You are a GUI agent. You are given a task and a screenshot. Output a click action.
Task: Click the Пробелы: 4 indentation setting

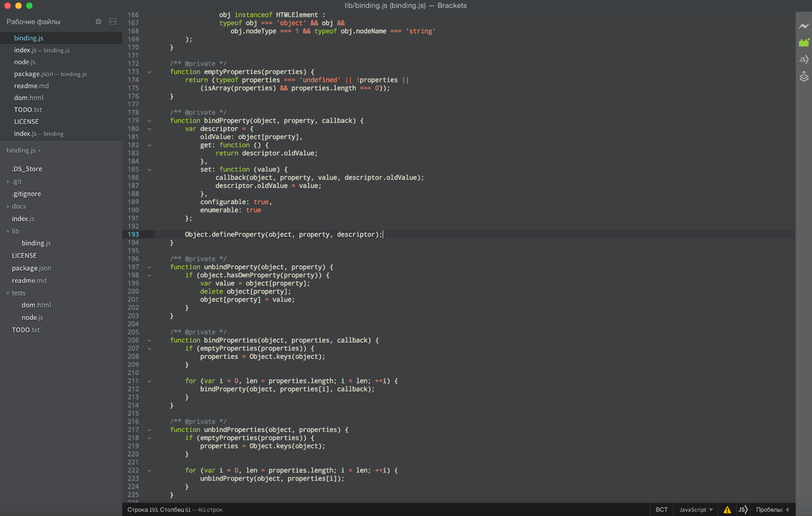[x=772, y=510]
